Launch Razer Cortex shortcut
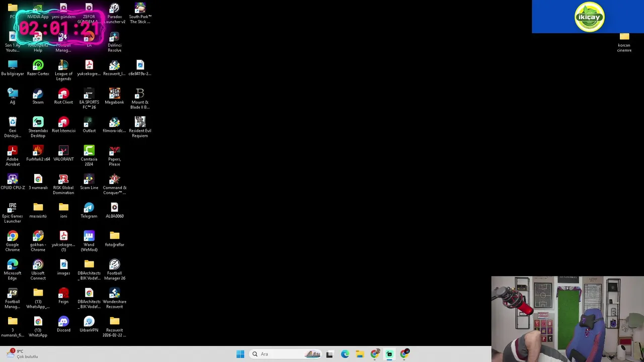Viewport: 644px width, 362px height. (38, 68)
